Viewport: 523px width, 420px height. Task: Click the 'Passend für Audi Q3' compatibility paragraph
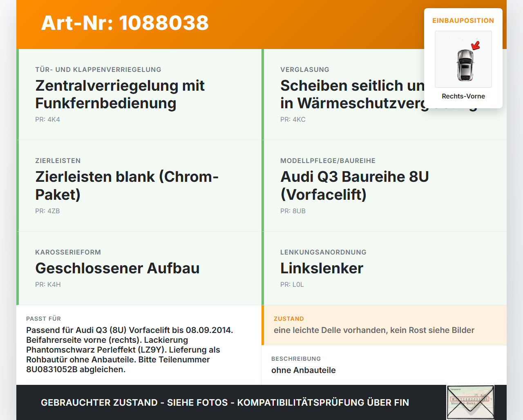tap(130, 350)
